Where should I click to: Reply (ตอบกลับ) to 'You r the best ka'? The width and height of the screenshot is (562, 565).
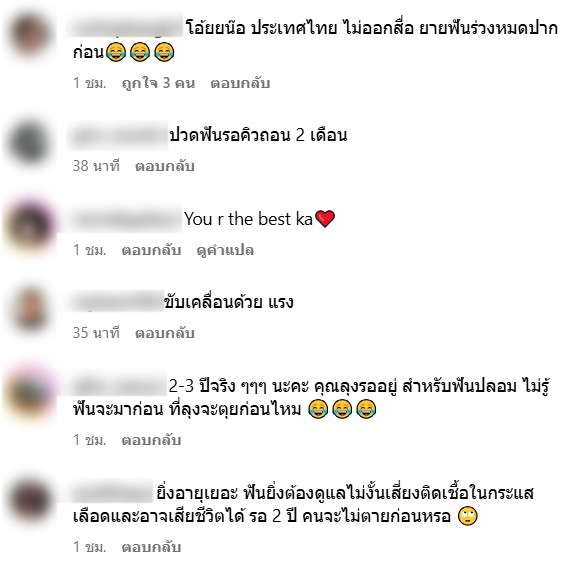[151, 250]
